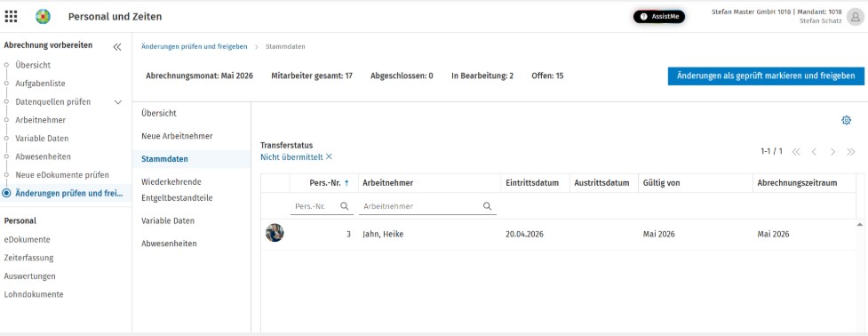Open Lohndokumente section
The height and width of the screenshot is (336, 868).
pyautogui.click(x=34, y=294)
